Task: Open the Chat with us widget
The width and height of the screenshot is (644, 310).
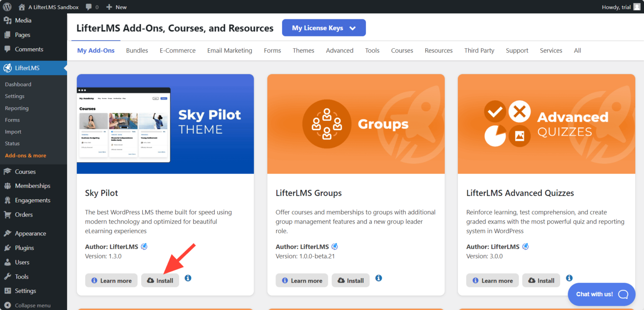Action: point(601,294)
